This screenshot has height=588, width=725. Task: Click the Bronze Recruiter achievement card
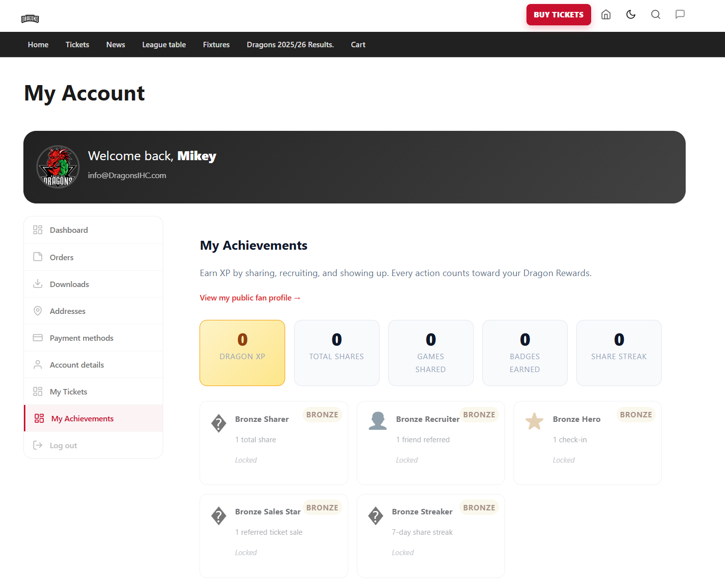(431, 443)
